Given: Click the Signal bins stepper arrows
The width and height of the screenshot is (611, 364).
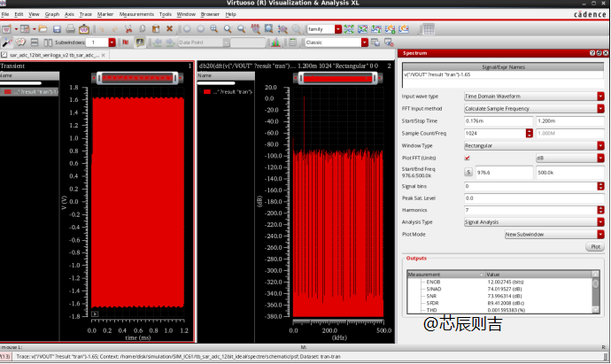Looking at the screenshot, I should click(x=600, y=186).
